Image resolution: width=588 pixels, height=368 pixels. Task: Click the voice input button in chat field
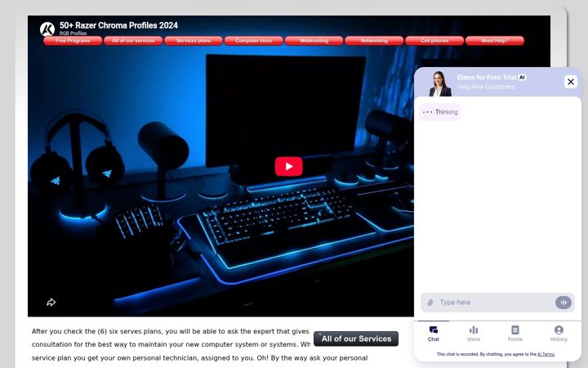[x=563, y=303]
